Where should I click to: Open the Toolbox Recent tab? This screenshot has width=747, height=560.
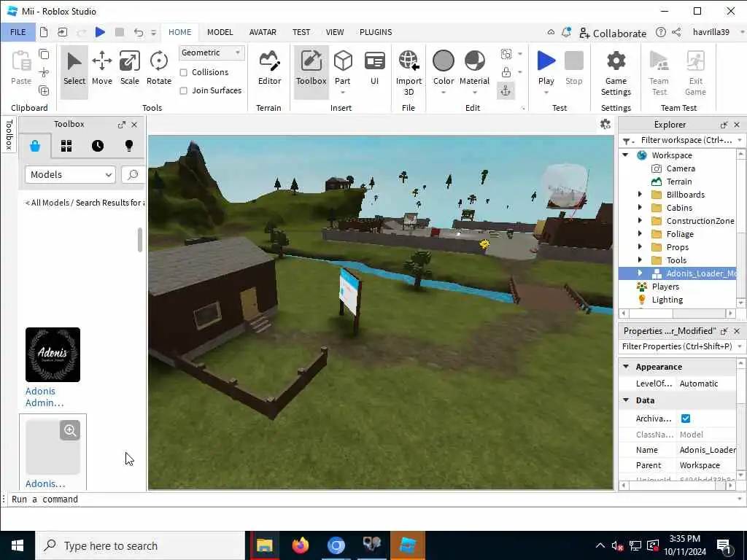(x=98, y=146)
